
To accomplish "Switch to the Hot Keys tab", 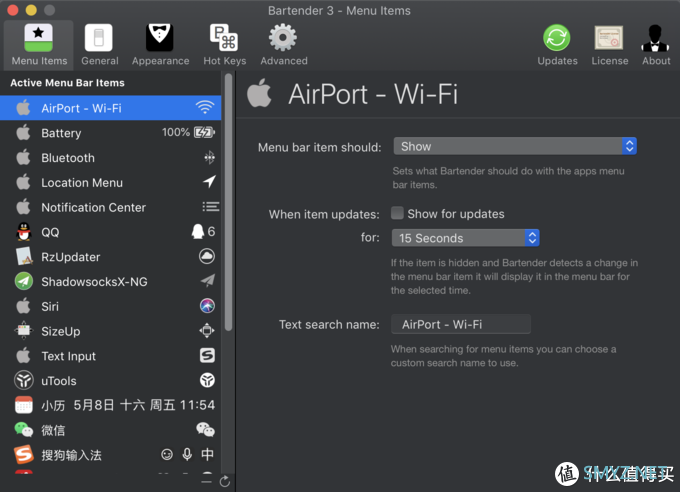I will [224, 45].
